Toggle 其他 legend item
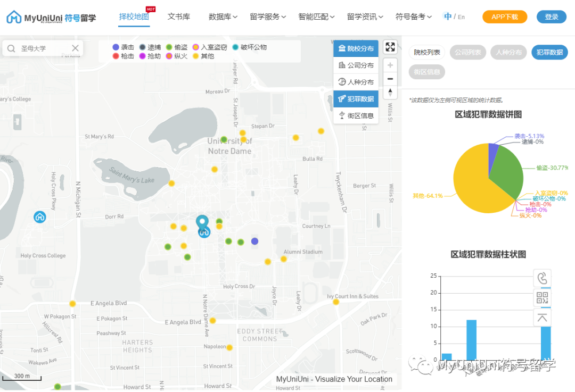Image resolution: width=575 pixels, height=392 pixels. 203,56
